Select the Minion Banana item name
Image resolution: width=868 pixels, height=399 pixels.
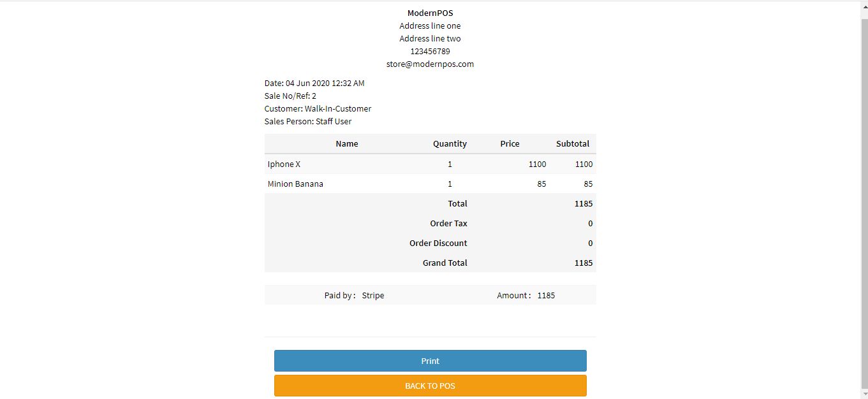295,184
